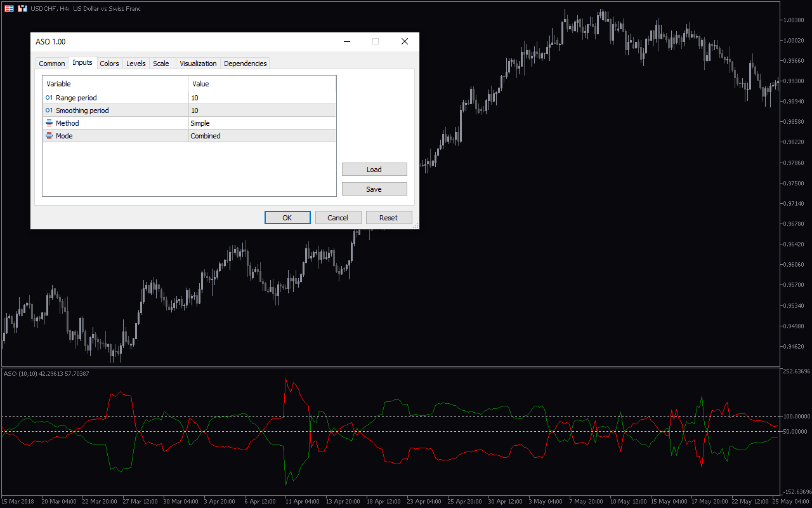Select the Method variable label
The height and width of the screenshot is (508, 812).
[67, 123]
